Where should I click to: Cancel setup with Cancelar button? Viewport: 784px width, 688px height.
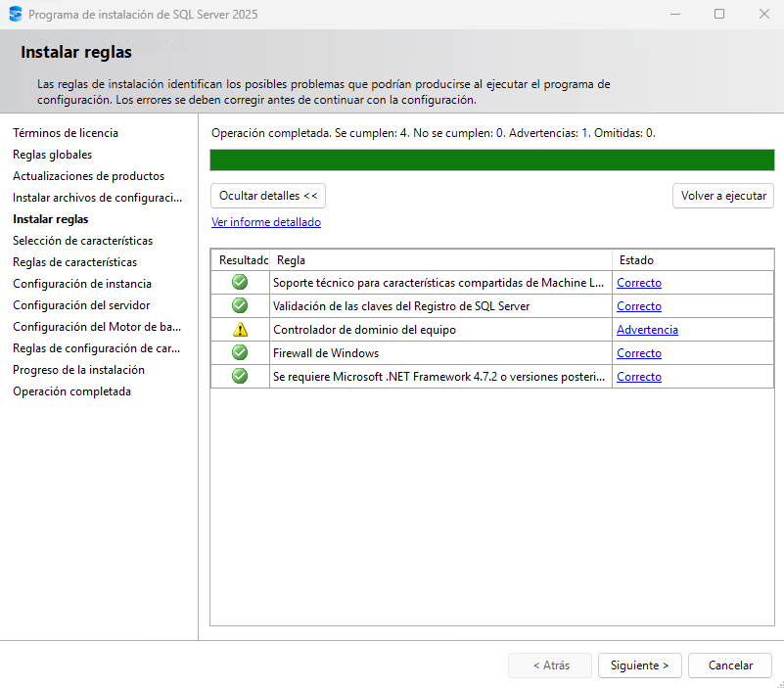730,665
